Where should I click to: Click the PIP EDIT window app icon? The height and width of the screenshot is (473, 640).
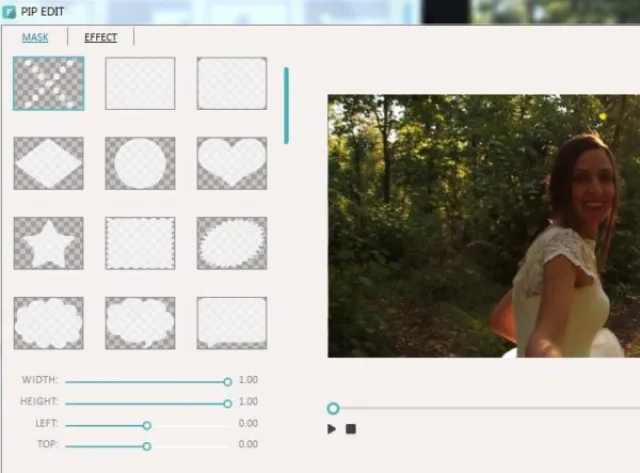point(9,11)
